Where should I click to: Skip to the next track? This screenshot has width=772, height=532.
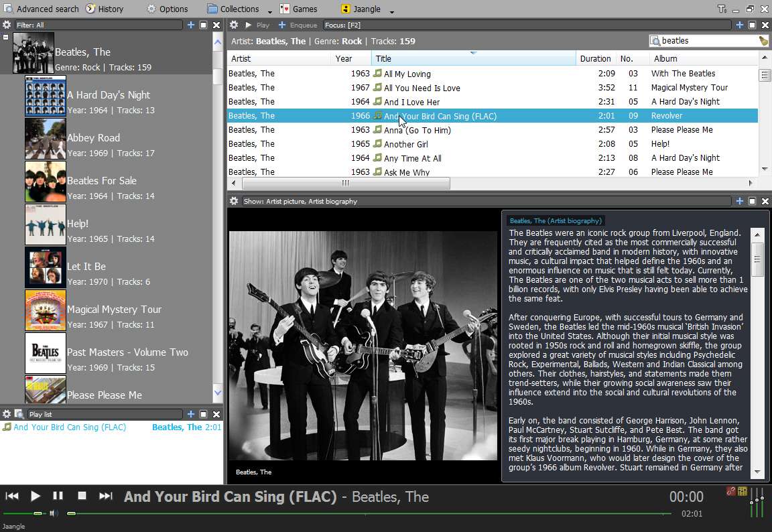[x=105, y=496]
